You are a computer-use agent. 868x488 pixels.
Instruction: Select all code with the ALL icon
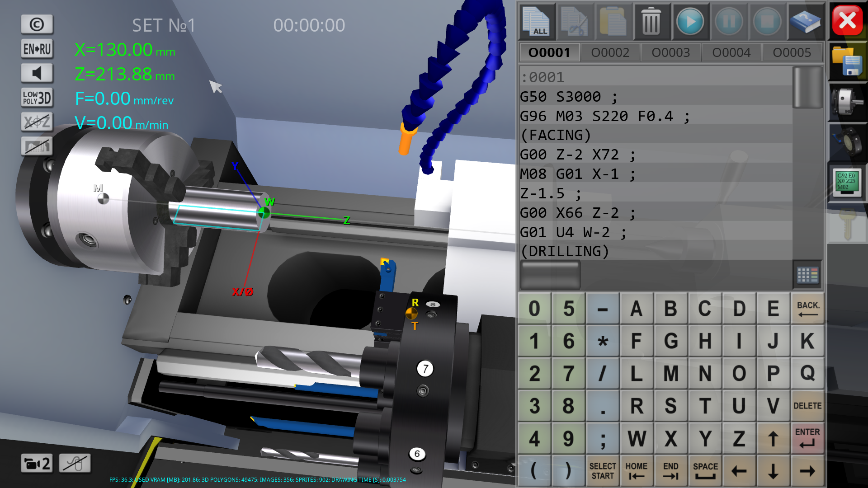[537, 21]
